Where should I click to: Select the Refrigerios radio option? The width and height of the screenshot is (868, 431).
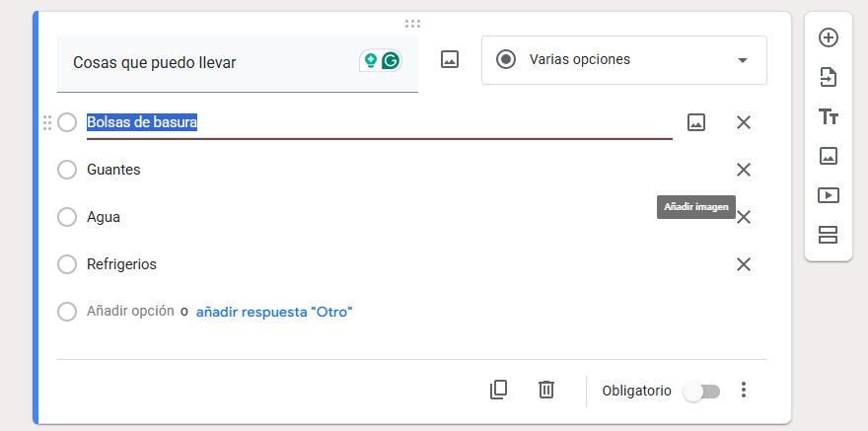click(67, 264)
